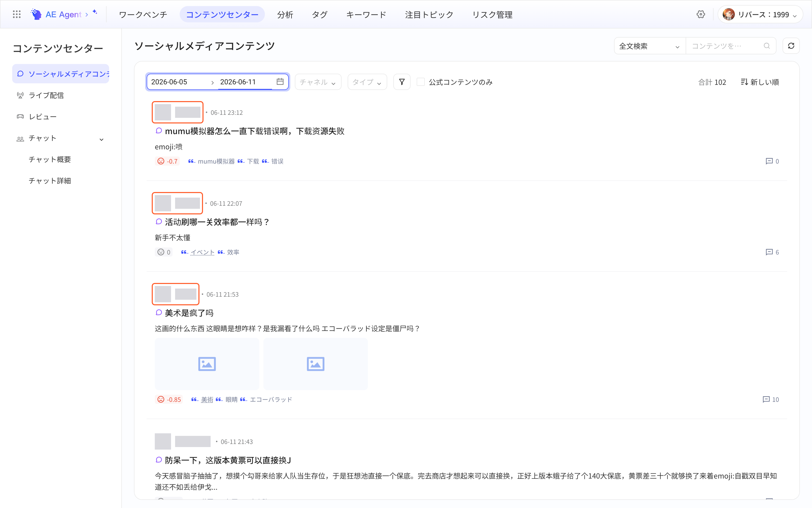
Task: Open post titled 活动刷哪一关效率都一样吗？
Action: point(217,222)
